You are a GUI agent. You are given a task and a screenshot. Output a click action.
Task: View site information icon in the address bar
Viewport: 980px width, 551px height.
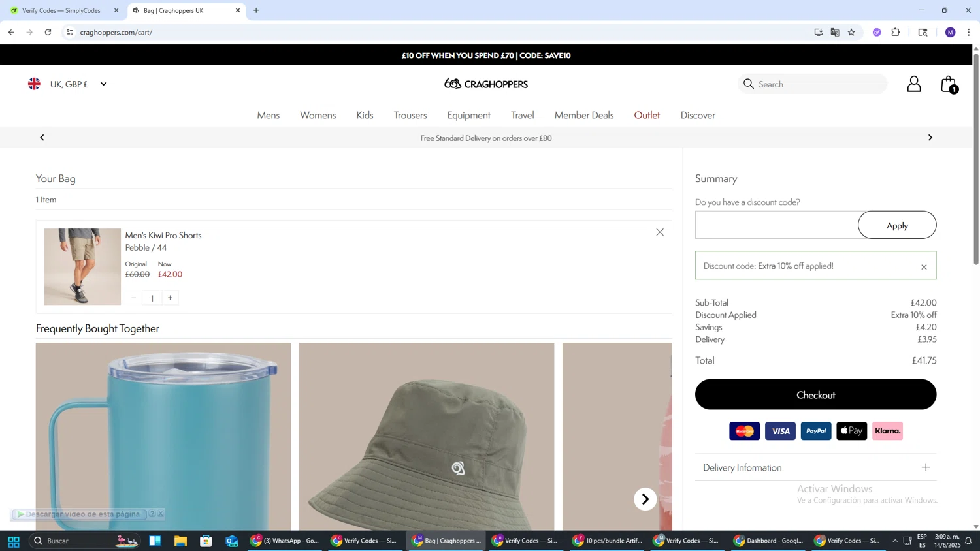click(70, 32)
